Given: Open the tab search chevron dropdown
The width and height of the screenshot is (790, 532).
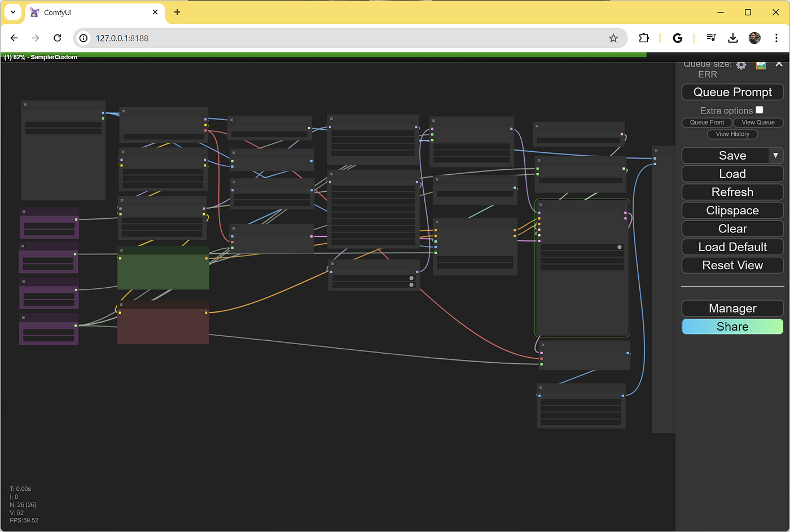Looking at the screenshot, I should click(12, 12).
